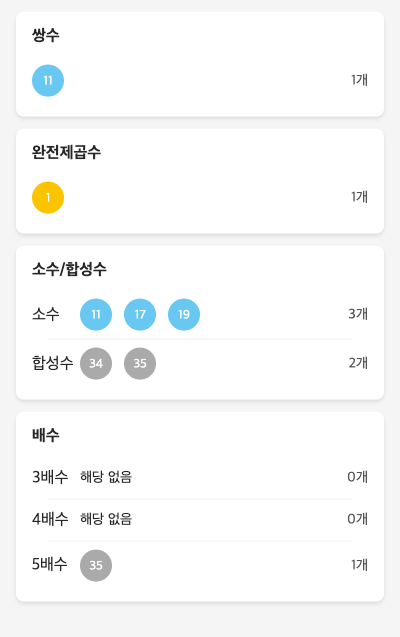Click the 3배수 row label
Screen dimensions: 400x637
coord(50,477)
